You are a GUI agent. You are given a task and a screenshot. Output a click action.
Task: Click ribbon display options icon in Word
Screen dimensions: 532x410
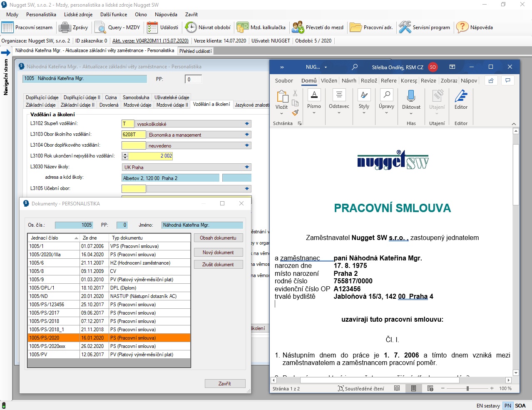pyautogui.click(x=452, y=67)
